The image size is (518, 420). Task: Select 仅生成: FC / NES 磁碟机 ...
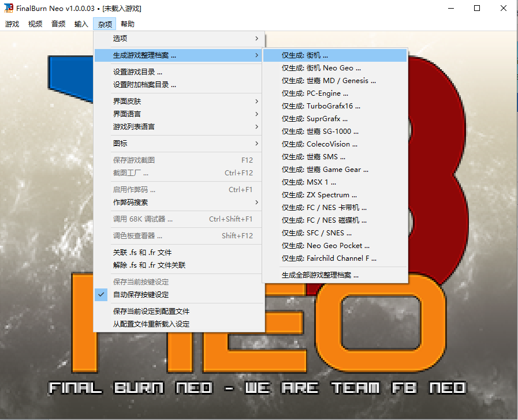click(335, 220)
